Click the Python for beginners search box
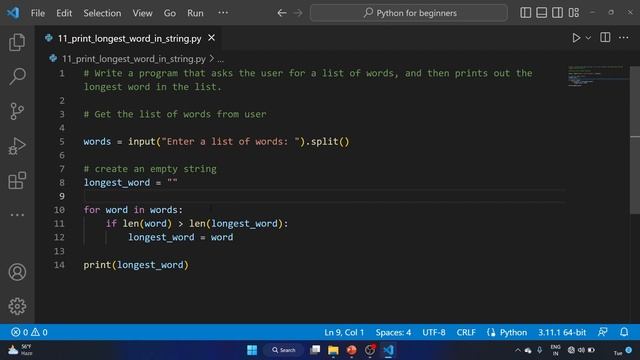This screenshot has height=360, width=640. 409,13
